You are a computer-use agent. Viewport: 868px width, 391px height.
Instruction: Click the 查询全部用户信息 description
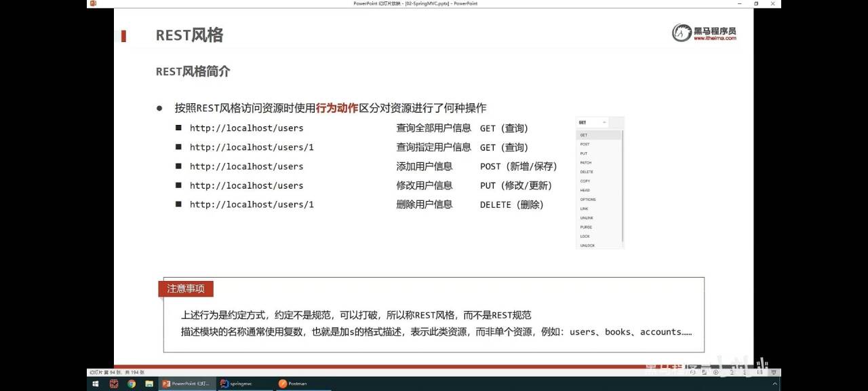point(433,128)
